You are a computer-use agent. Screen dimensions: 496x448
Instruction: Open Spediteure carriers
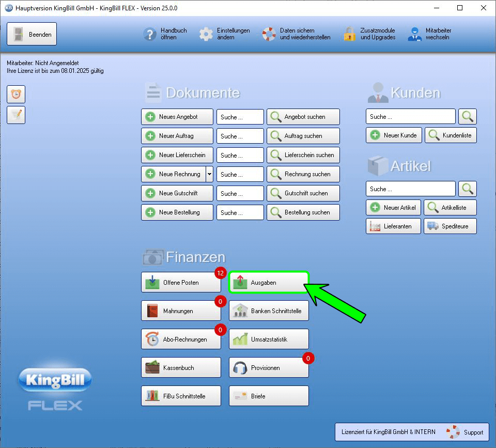click(450, 226)
